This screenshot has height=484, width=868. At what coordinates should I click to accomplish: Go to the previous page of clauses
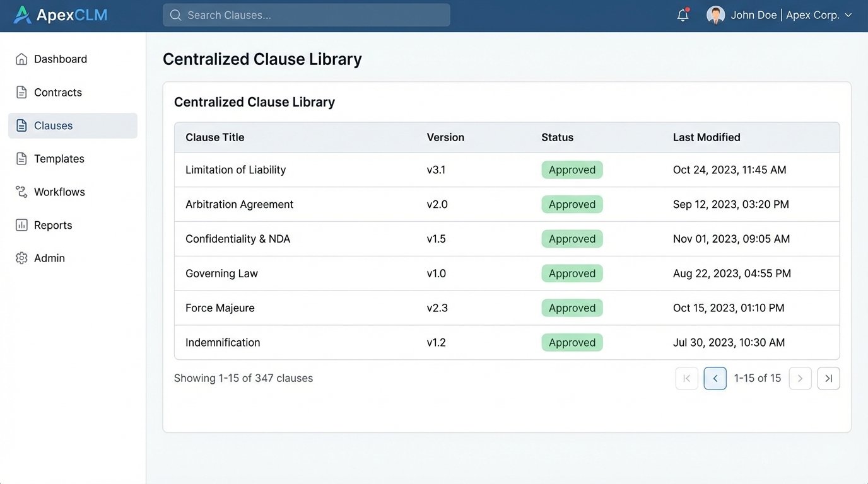[715, 378]
